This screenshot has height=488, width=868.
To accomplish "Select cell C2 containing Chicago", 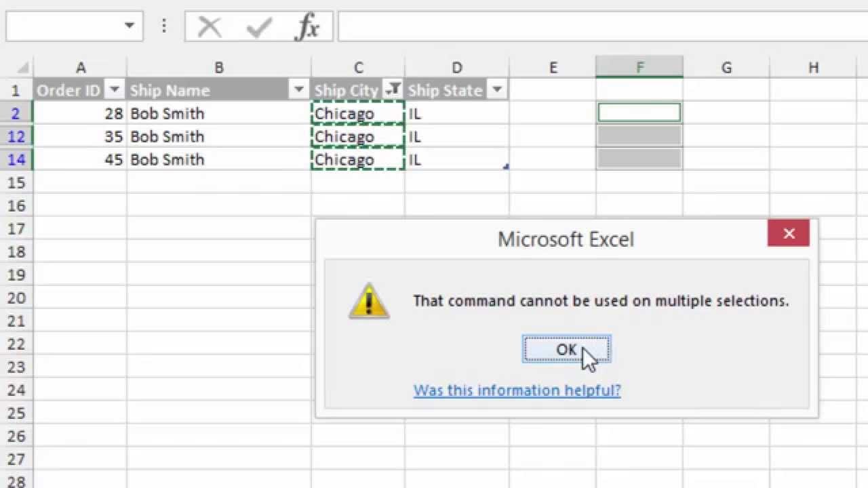I will click(357, 113).
